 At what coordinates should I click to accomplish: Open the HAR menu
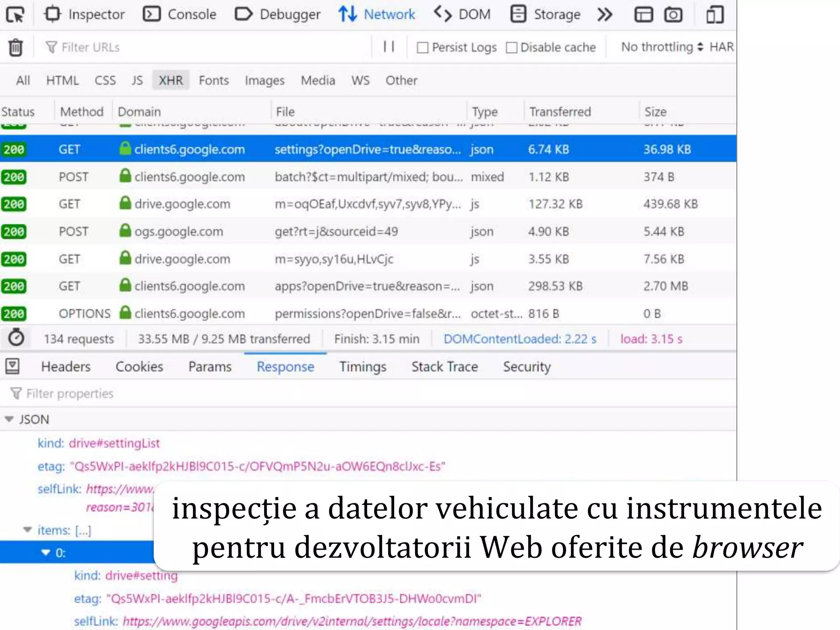721,47
